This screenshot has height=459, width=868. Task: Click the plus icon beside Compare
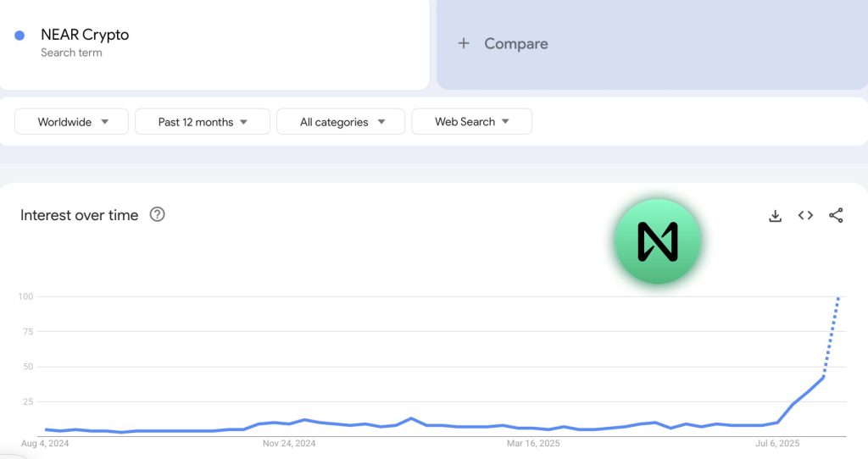[464, 43]
